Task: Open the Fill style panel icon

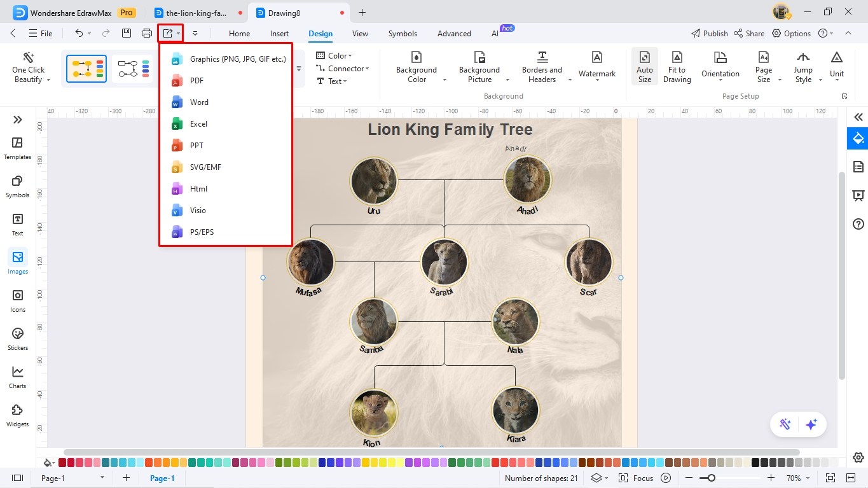Action: click(858, 138)
